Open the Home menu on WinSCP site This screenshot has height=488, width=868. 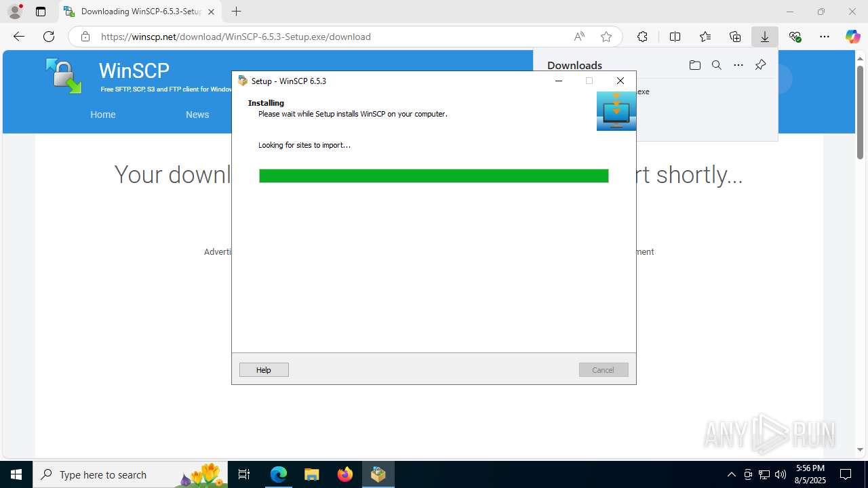(x=103, y=115)
